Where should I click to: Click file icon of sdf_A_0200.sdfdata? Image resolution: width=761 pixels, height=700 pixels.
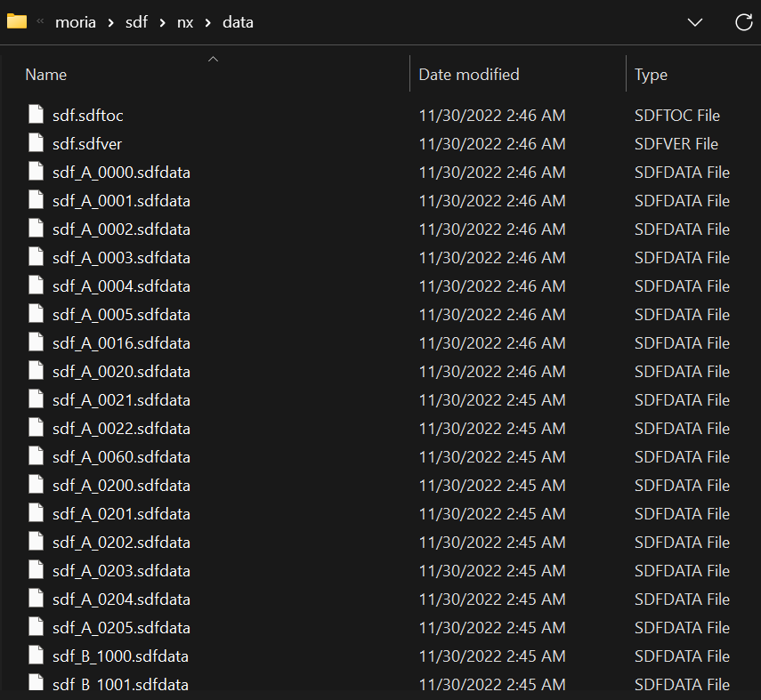tap(36, 485)
